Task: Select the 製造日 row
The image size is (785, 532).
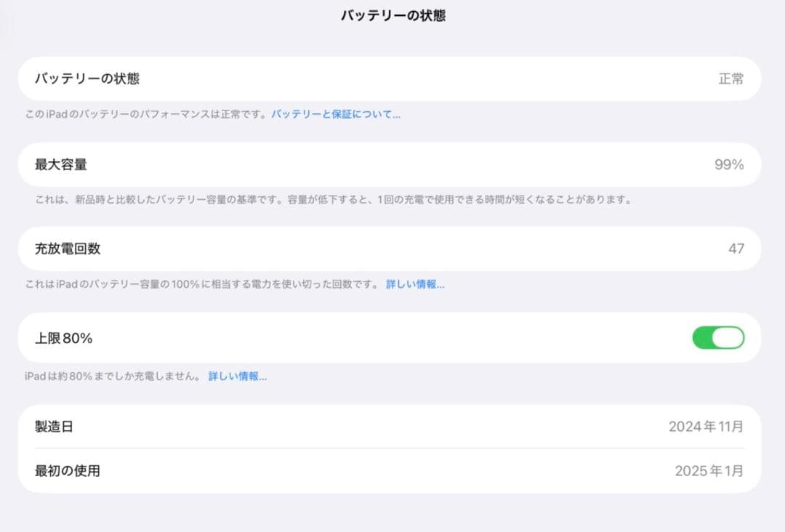Action: point(392,427)
